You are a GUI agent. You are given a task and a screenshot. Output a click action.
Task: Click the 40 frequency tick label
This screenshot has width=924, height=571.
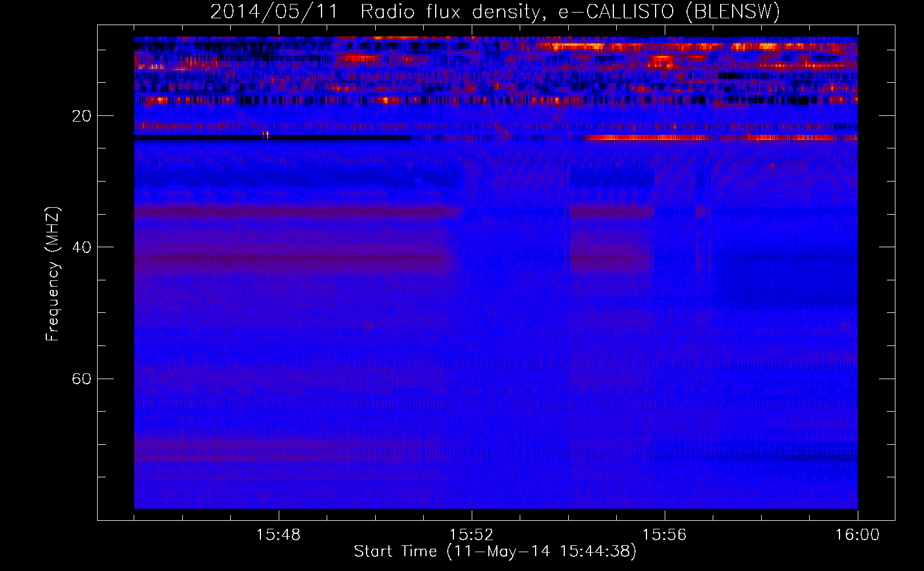pyautogui.click(x=82, y=247)
